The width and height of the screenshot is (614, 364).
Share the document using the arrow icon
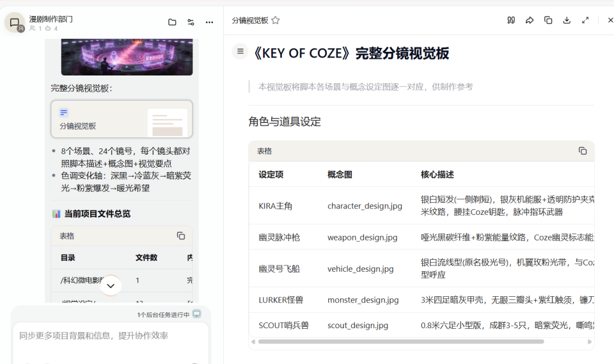530,20
